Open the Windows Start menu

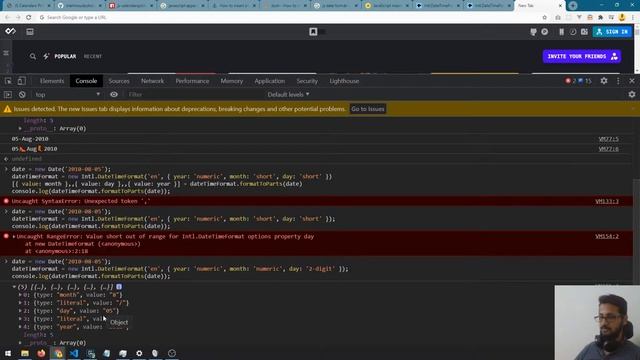coord(8,353)
